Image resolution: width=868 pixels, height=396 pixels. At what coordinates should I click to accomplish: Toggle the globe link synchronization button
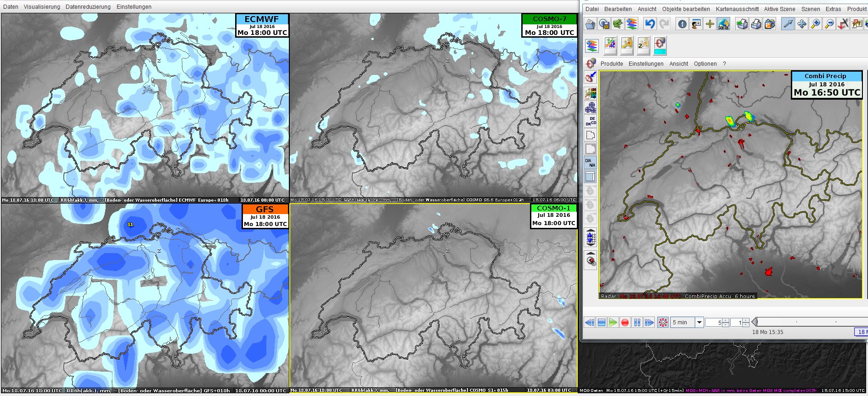724,24
